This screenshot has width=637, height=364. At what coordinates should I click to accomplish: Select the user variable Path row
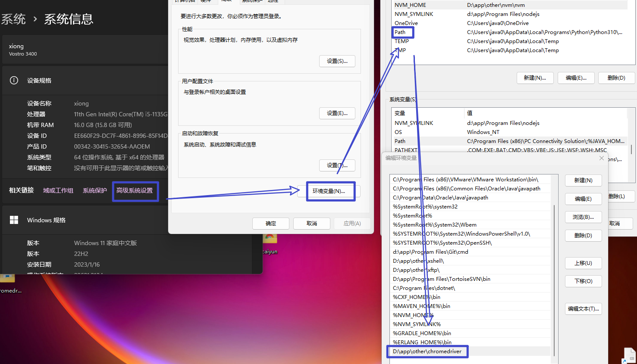coord(400,32)
